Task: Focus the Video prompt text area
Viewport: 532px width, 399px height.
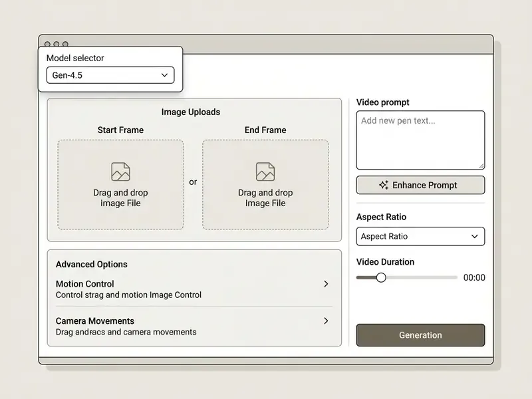Action: click(420, 140)
